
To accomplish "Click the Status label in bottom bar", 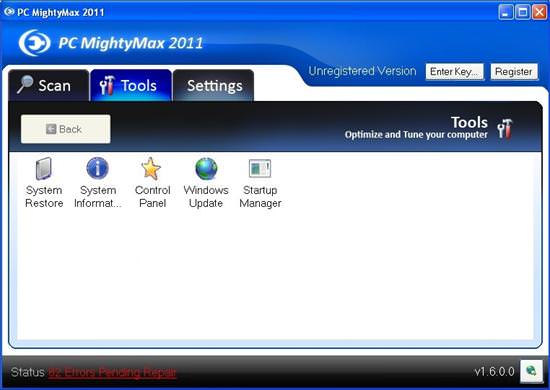I will (28, 372).
